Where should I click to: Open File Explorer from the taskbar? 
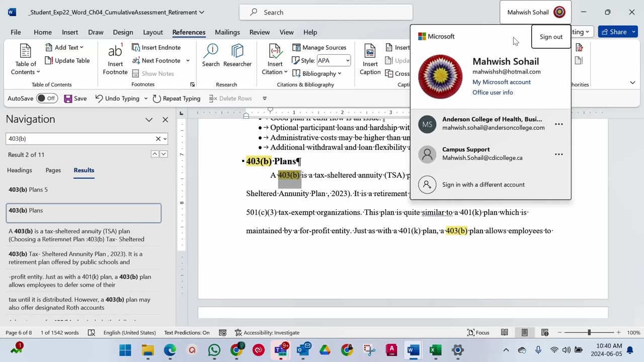coord(147,350)
